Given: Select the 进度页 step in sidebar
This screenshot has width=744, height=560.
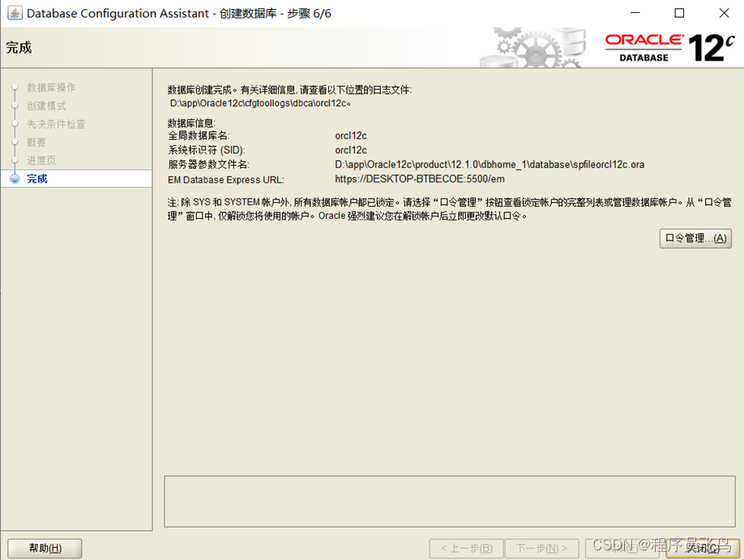Looking at the screenshot, I should point(41,160).
